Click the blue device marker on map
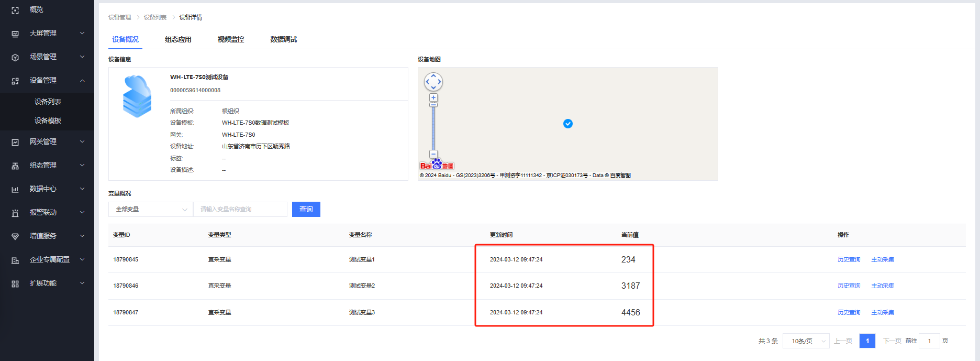Viewport: 980px width, 361px height. pos(568,124)
